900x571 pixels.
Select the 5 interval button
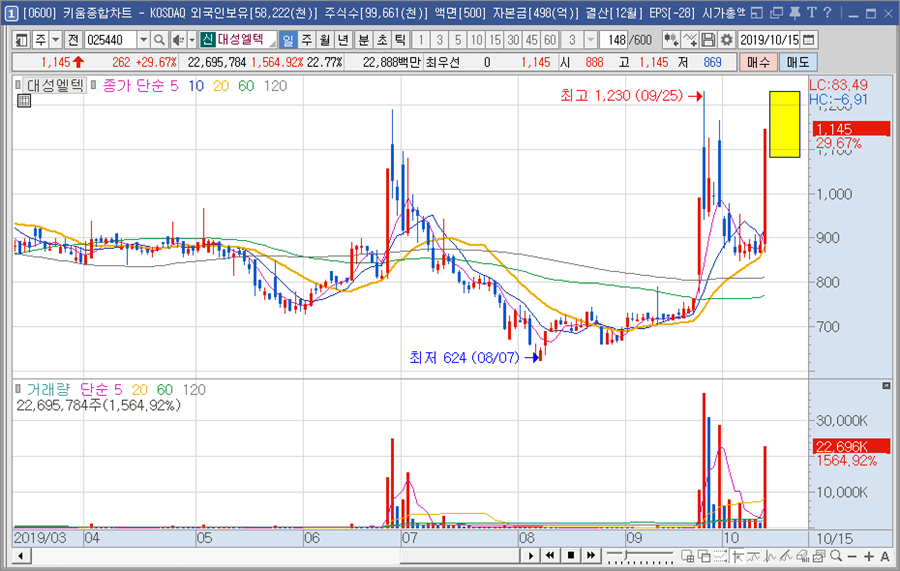(x=458, y=40)
